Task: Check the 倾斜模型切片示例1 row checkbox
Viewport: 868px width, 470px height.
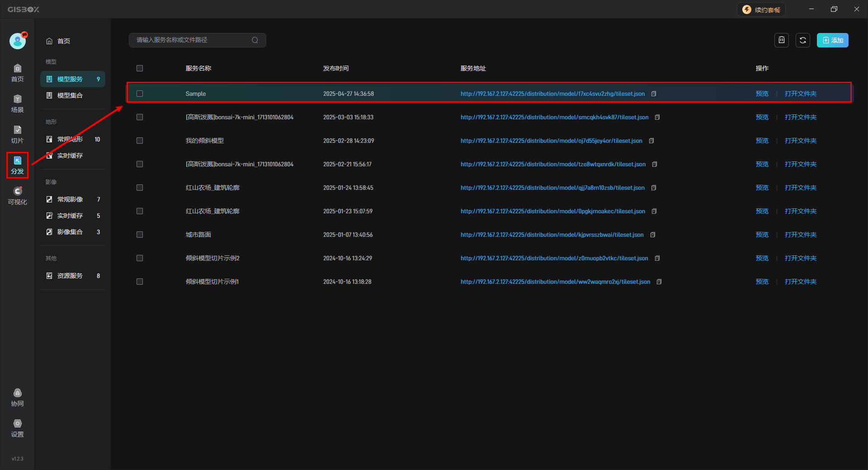Action: pos(140,282)
